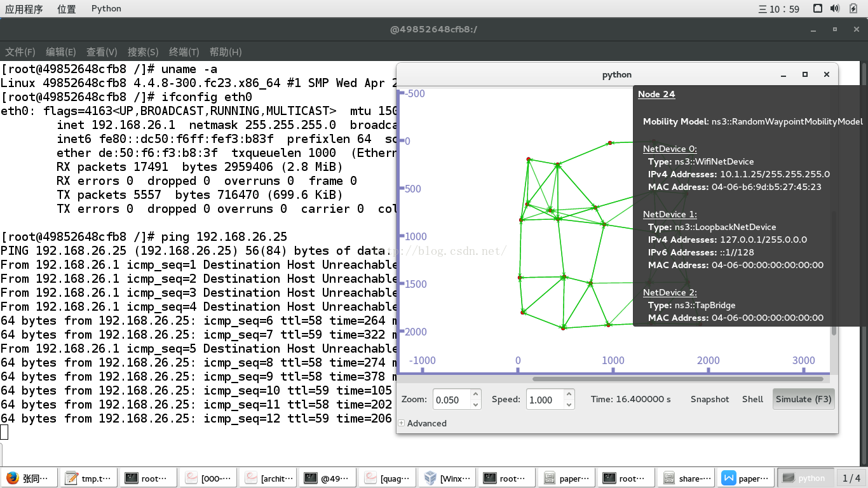Click the network connection tray icon
Viewport: 868px width, 488px height.
click(818, 8)
